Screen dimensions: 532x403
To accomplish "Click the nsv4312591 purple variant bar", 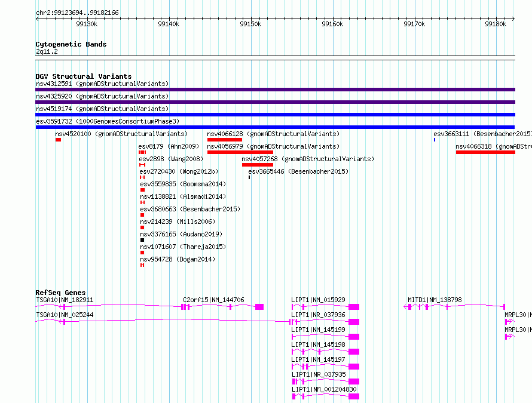I will click(275, 90).
